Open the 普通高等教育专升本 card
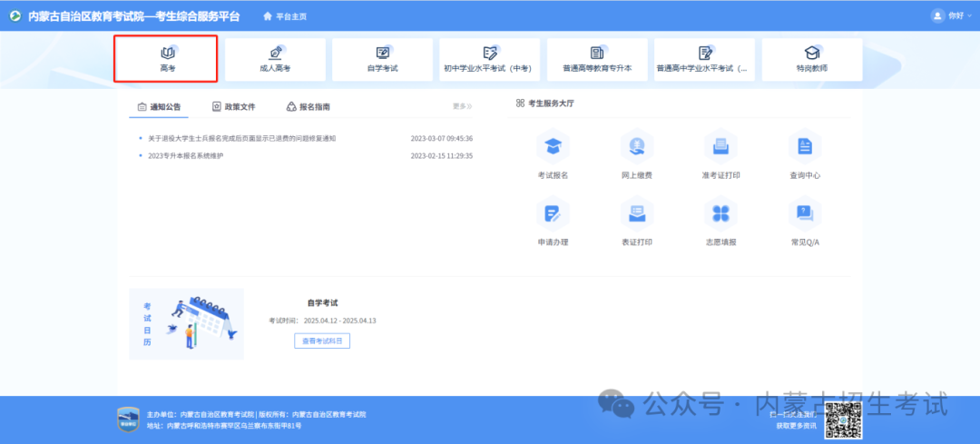Image resolution: width=980 pixels, height=444 pixels. click(x=597, y=59)
